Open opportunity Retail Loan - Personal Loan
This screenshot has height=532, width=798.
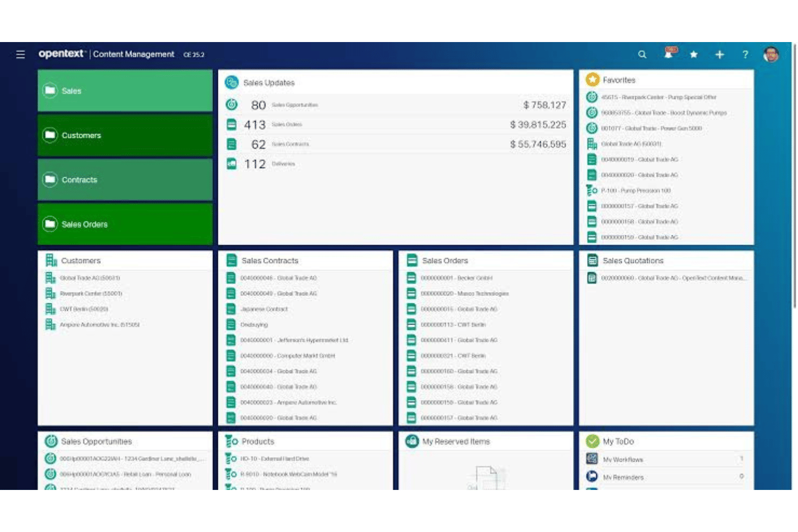pos(125,474)
